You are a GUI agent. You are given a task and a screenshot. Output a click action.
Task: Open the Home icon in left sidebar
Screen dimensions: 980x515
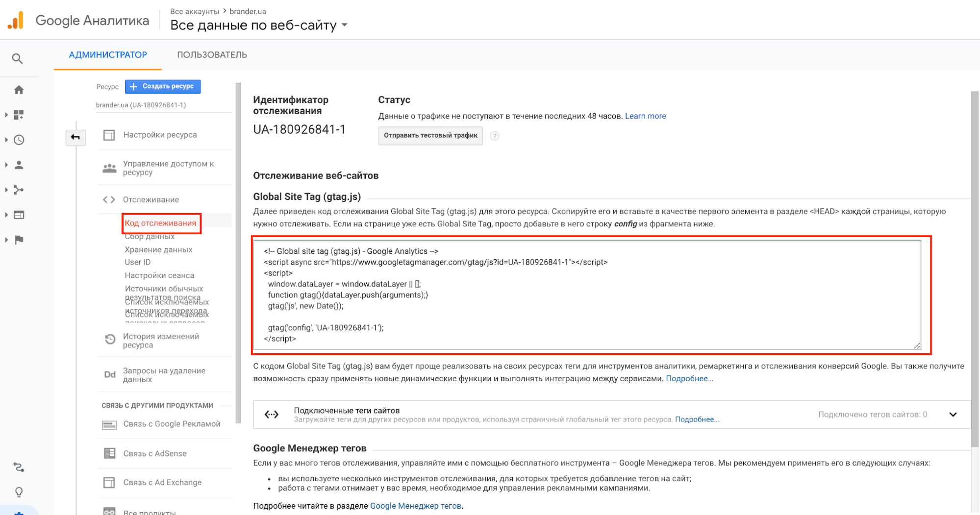point(19,90)
